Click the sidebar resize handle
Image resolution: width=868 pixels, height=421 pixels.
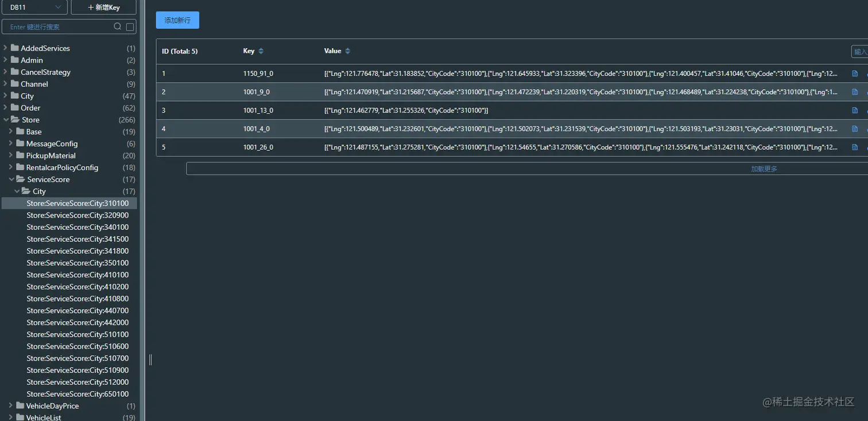click(150, 360)
